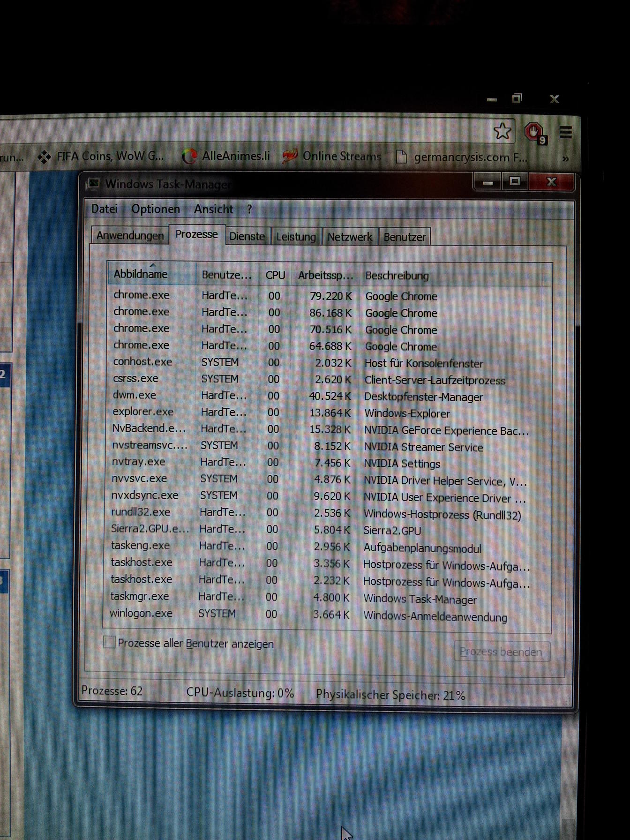Open the ? help menu
The height and width of the screenshot is (840, 630).
tap(249, 210)
